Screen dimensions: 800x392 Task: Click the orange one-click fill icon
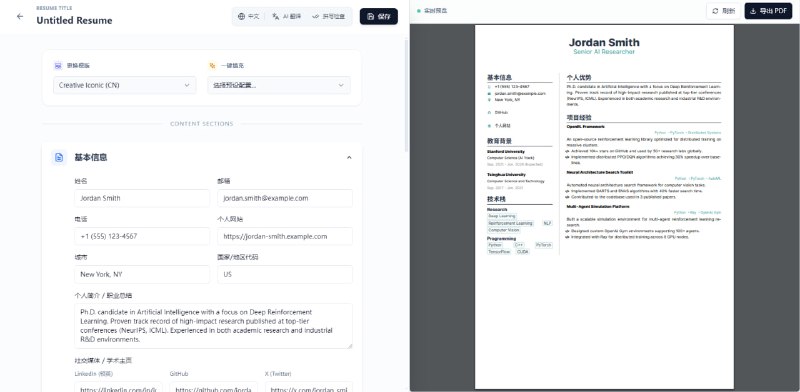coord(212,66)
